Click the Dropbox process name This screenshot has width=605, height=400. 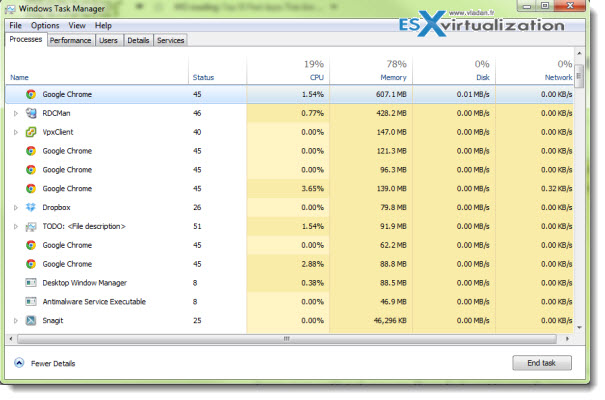[x=56, y=208]
